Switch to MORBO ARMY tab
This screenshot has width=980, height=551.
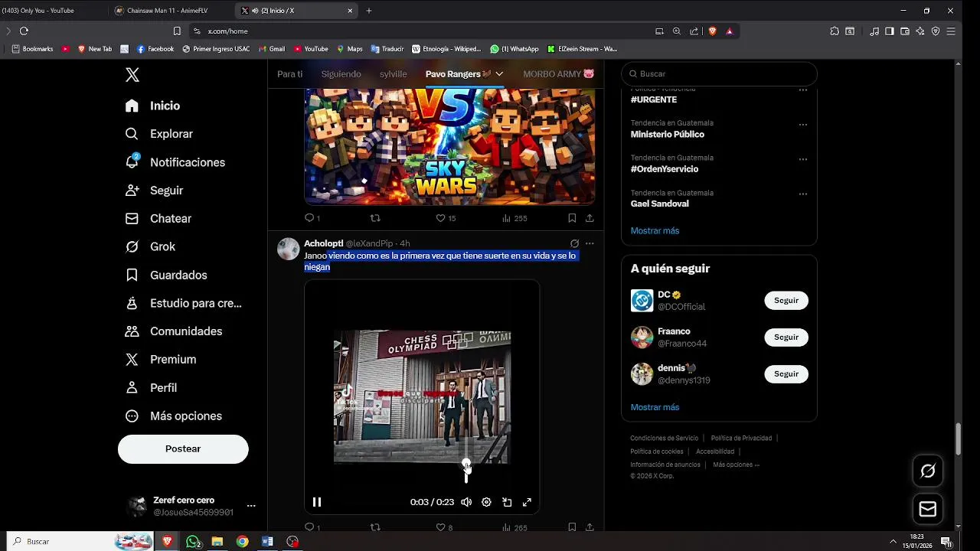(x=559, y=74)
